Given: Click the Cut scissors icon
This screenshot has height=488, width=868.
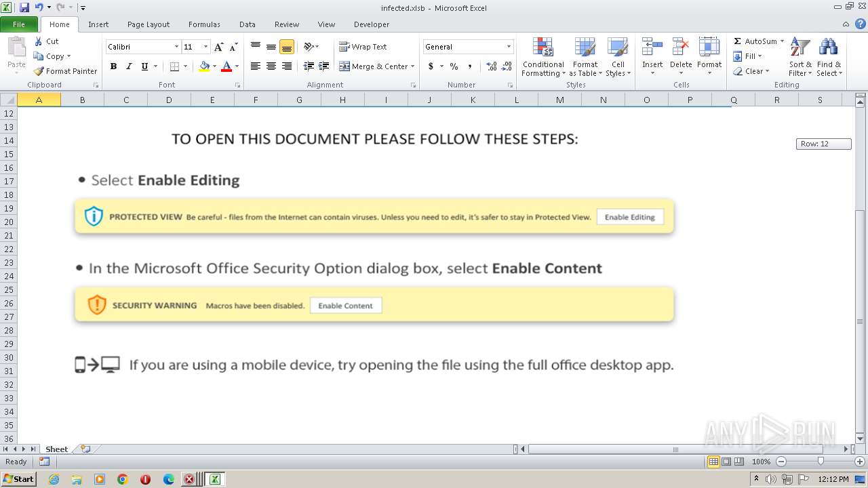Looking at the screenshot, I should coord(39,41).
